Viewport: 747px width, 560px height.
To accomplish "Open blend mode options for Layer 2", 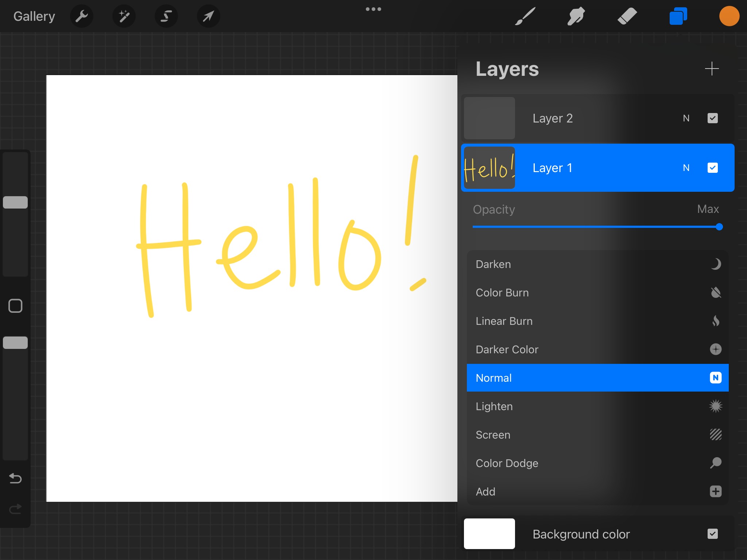I will point(686,118).
